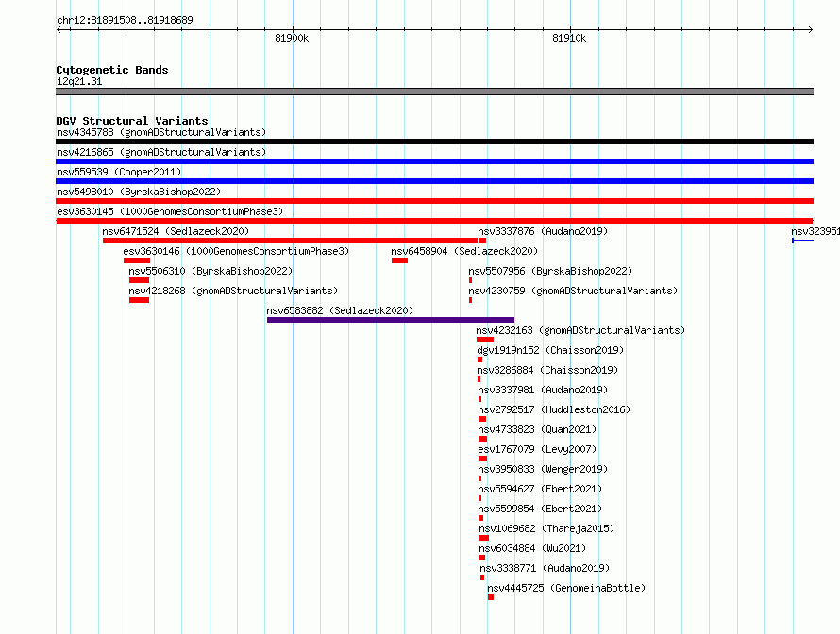This screenshot has width=840, height=634.
Task: Open nsv6583882 (Sedlazeck2020) label
Action: click(x=340, y=310)
